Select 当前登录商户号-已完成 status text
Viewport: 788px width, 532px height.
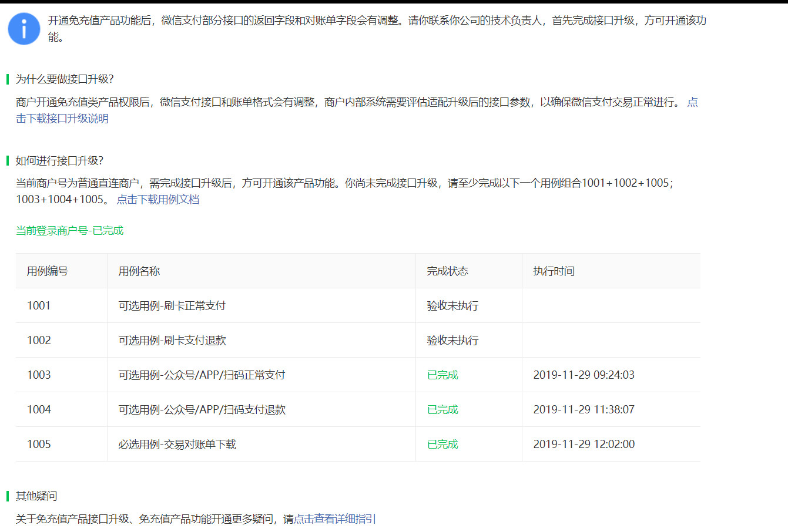[x=70, y=231]
